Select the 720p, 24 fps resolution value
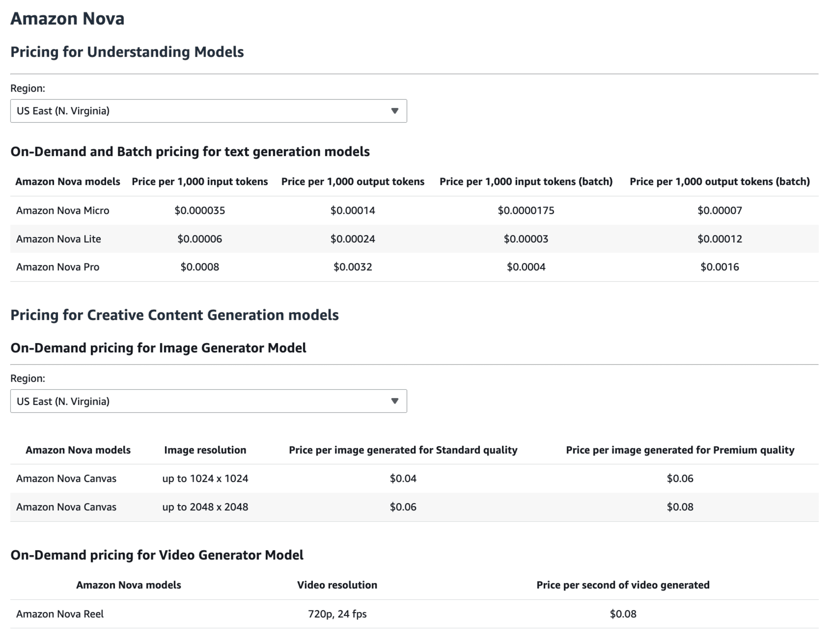 pyautogui.click(x=337, y=614)
